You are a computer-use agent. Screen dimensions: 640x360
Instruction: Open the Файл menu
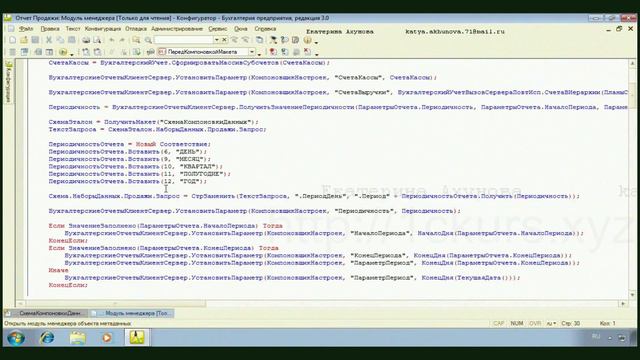coord(26,29)
